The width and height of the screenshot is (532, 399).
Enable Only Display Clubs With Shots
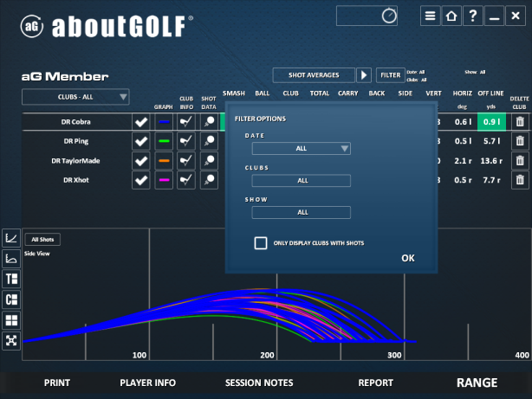pyautogui.click(x=261, y=242)
